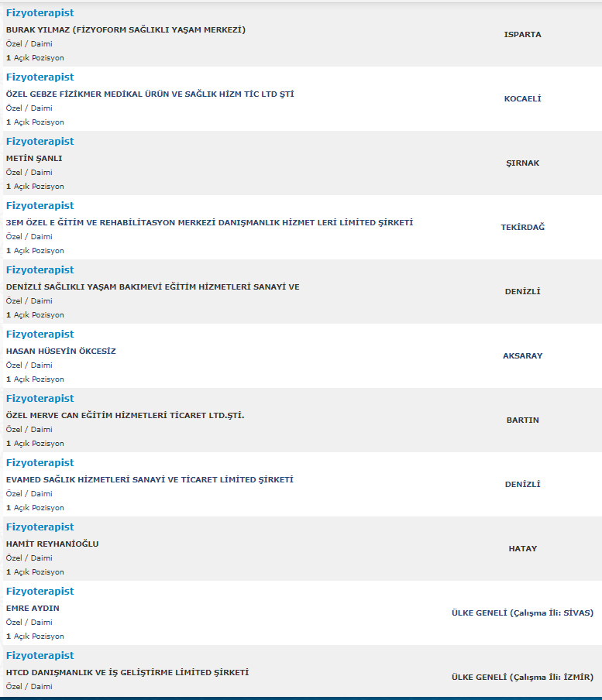The width and height of the screenshot is (602, 700).
Task: Select the ŞIRNAK location label
Action: pyautogui.click(x=522, y=163)
